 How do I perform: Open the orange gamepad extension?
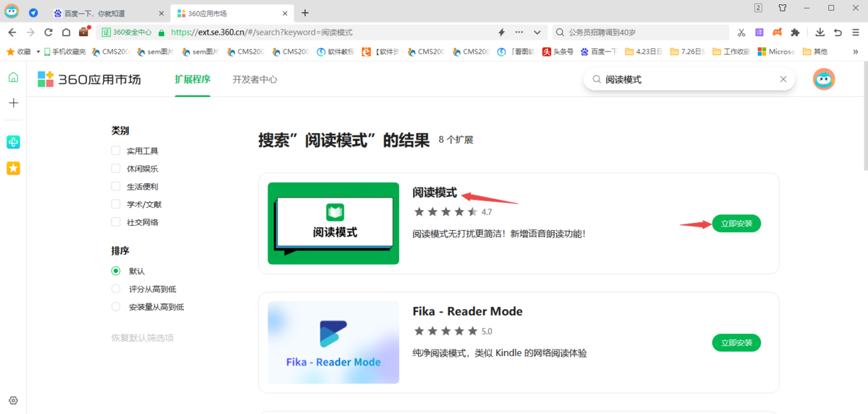777,33
